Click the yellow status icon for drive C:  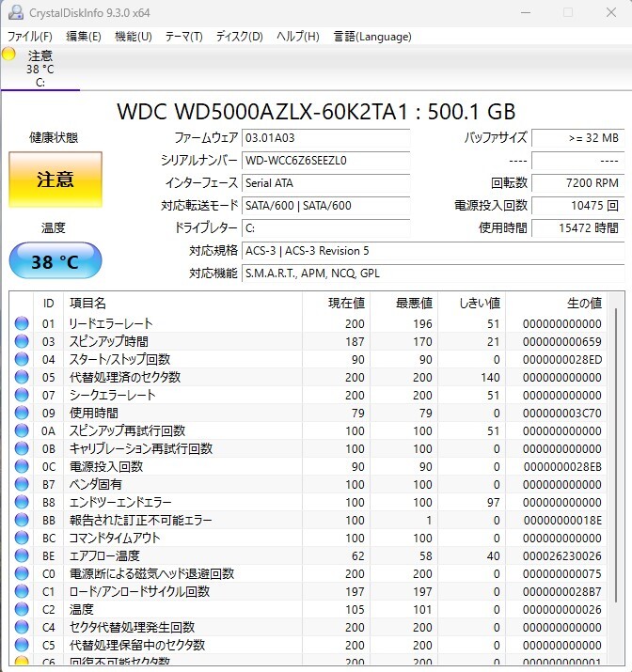8,55
